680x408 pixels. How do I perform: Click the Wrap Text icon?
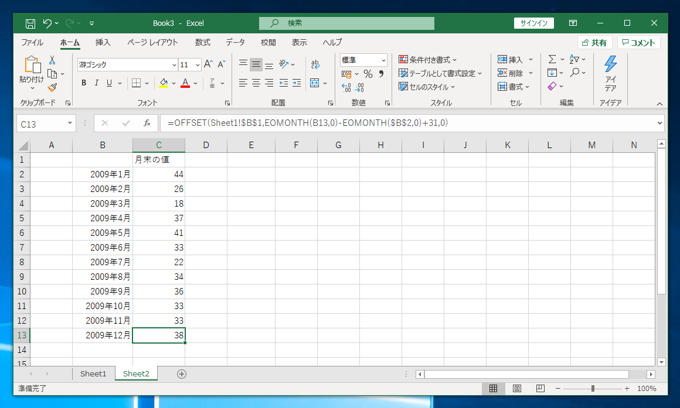315,65
